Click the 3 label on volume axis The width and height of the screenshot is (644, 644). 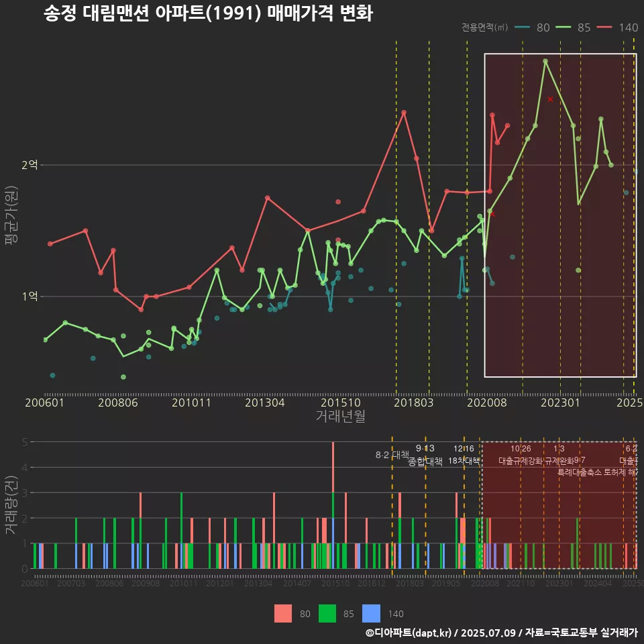25,493
